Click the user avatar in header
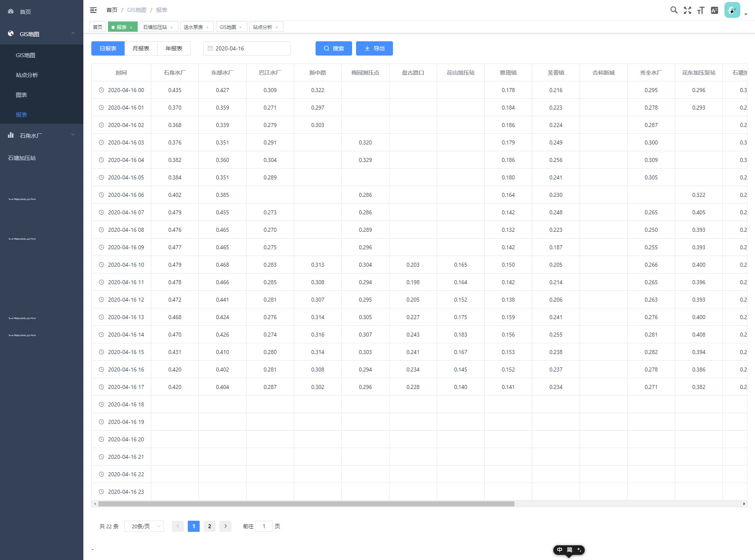The height and width of the screenshot is (560, 755). (732, 10)
